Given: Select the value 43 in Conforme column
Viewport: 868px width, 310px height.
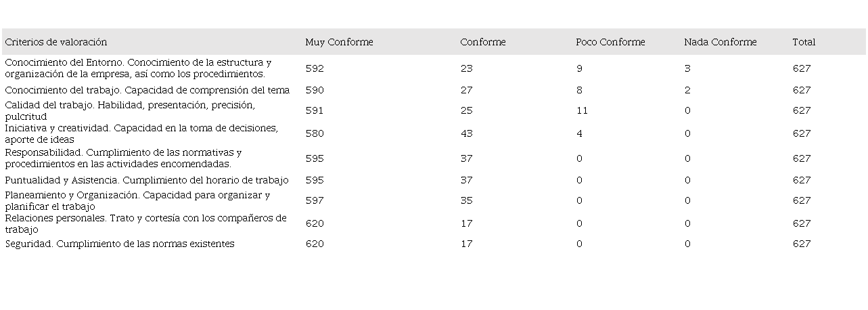Looking at the screenshot, I should point(466,134).
